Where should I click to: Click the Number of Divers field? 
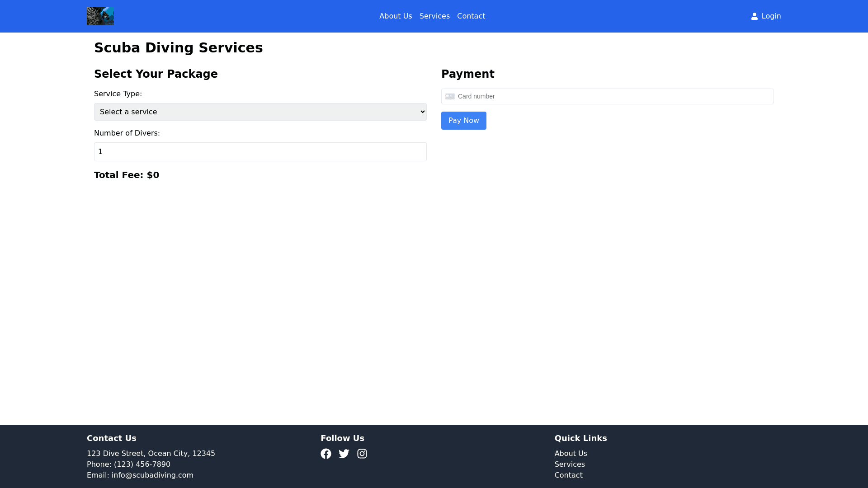260,152
